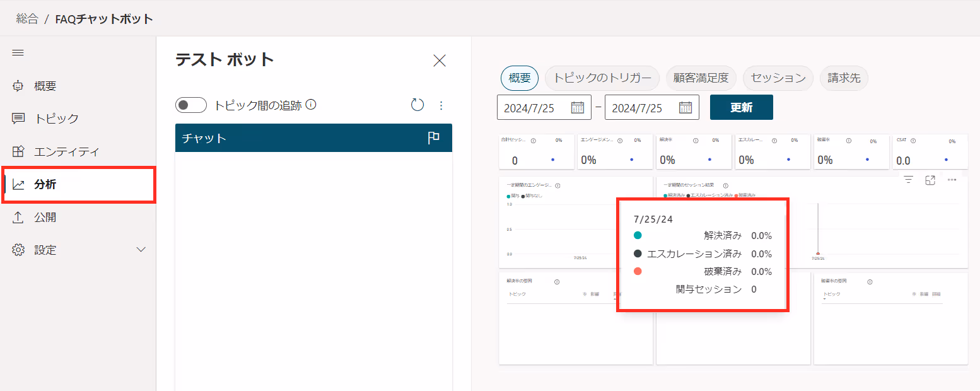Show info for 解決率の要因 table
The height and width of the screenshot is (391, 980).
[557, 281]
